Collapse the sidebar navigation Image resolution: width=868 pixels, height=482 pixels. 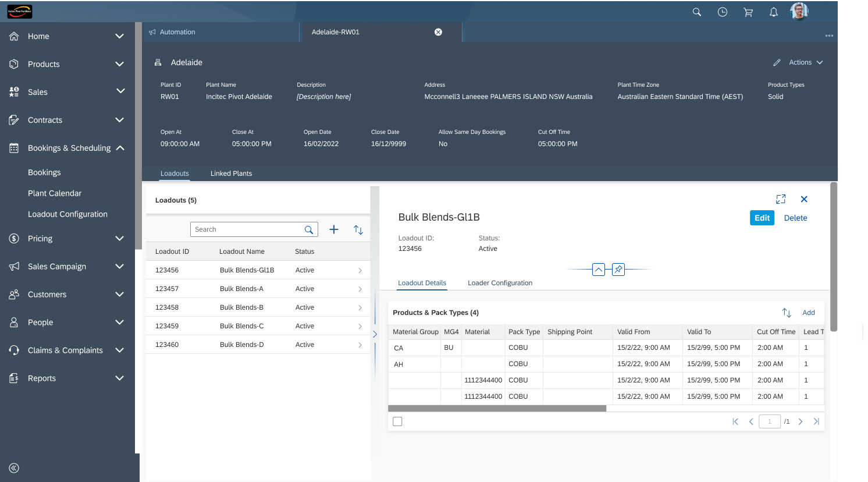[x=14, y=468]
